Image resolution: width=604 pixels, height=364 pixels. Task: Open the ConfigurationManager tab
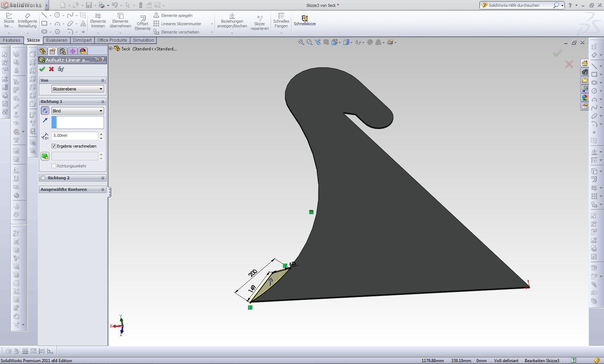[63, 51]
